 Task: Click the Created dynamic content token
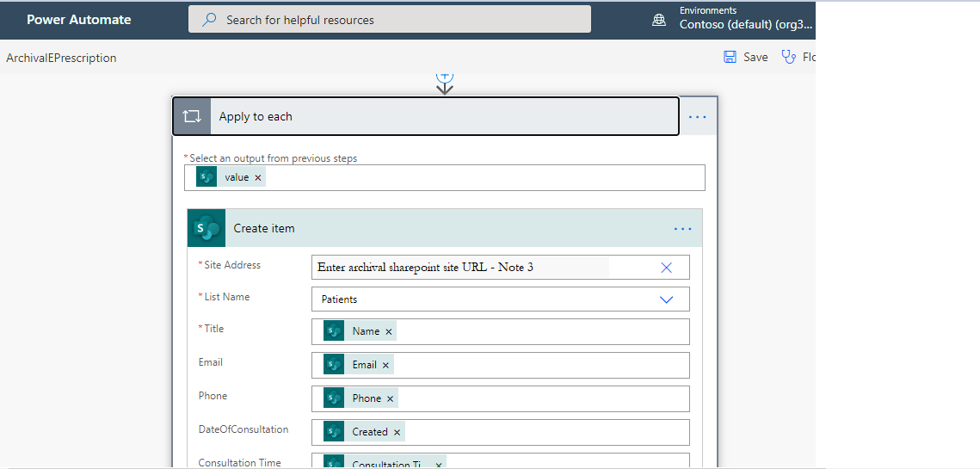(364, 431)
